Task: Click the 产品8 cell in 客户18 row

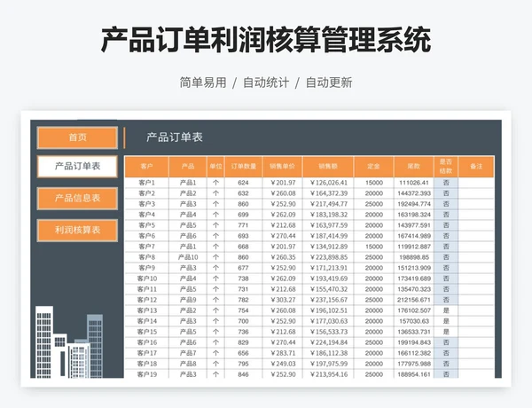Action: [188, 364]
